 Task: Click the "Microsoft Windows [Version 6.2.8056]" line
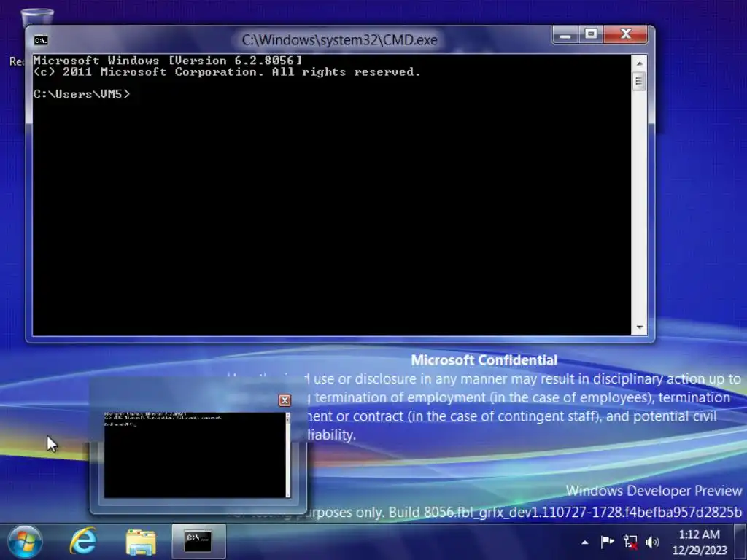click(x=167, y=61)
